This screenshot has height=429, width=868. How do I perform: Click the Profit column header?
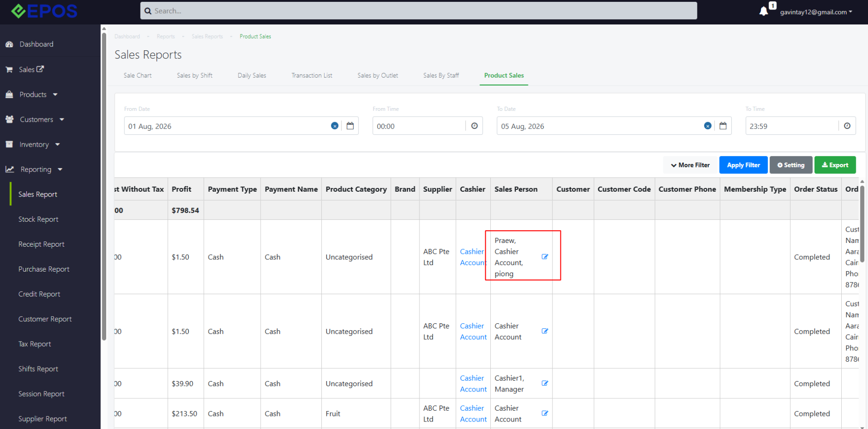coord(186,189)
